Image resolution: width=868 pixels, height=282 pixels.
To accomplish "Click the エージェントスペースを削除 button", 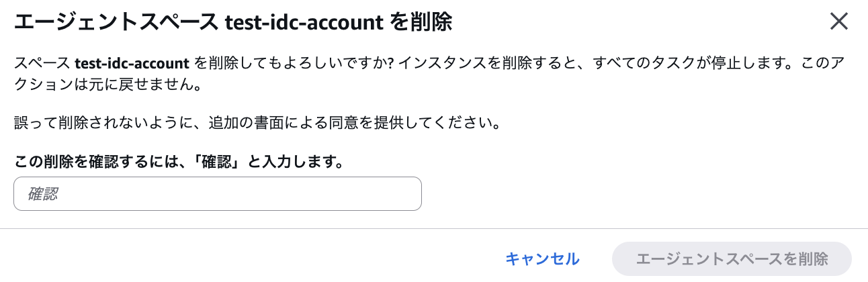I will pos(732,258).
